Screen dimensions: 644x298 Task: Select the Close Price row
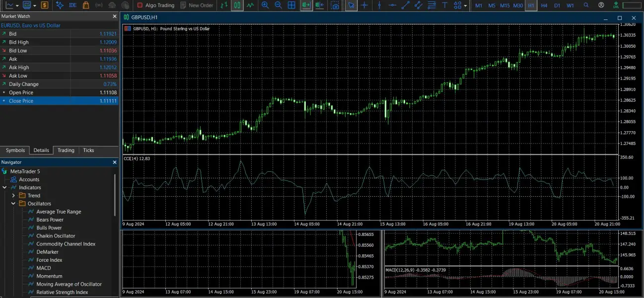(x=60, y=101)
